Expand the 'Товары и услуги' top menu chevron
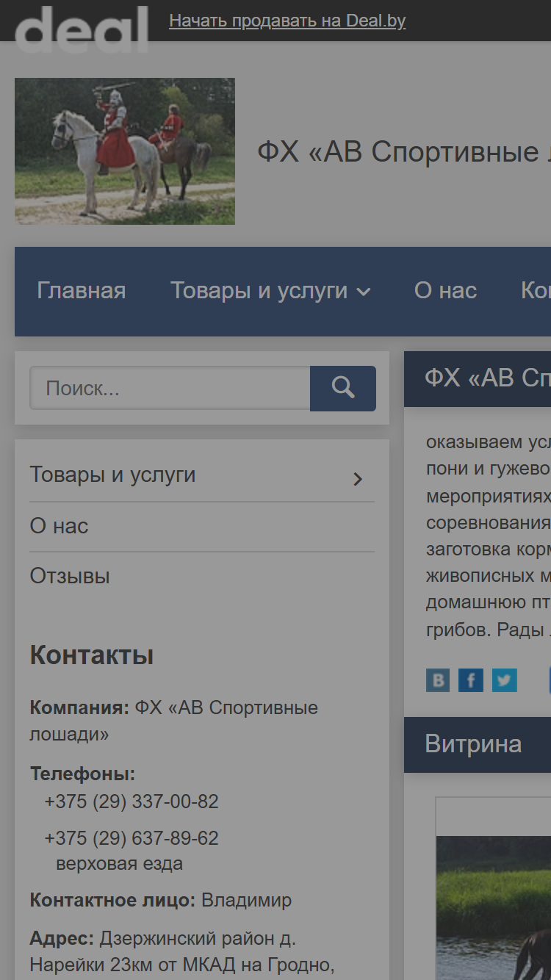 point(364,292)
